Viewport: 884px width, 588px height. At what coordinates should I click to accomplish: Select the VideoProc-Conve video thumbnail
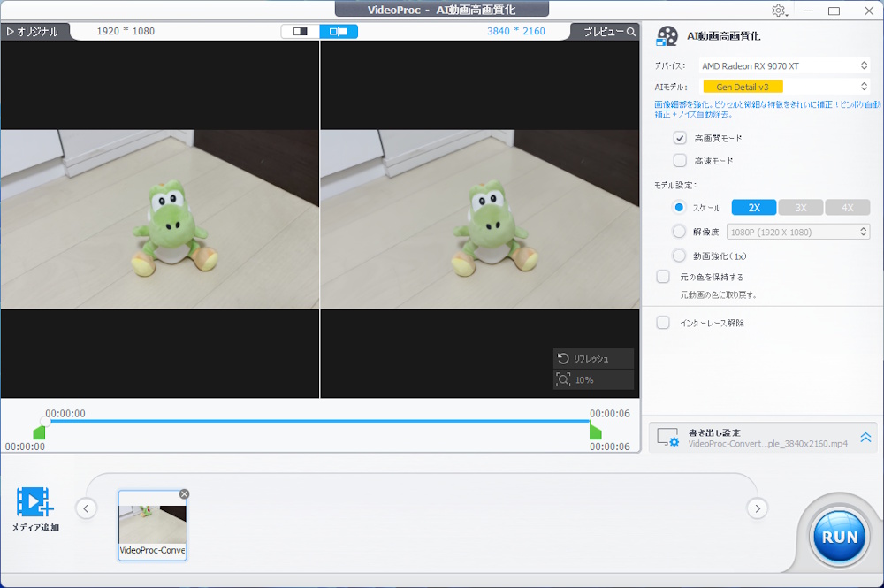point(152,525)
